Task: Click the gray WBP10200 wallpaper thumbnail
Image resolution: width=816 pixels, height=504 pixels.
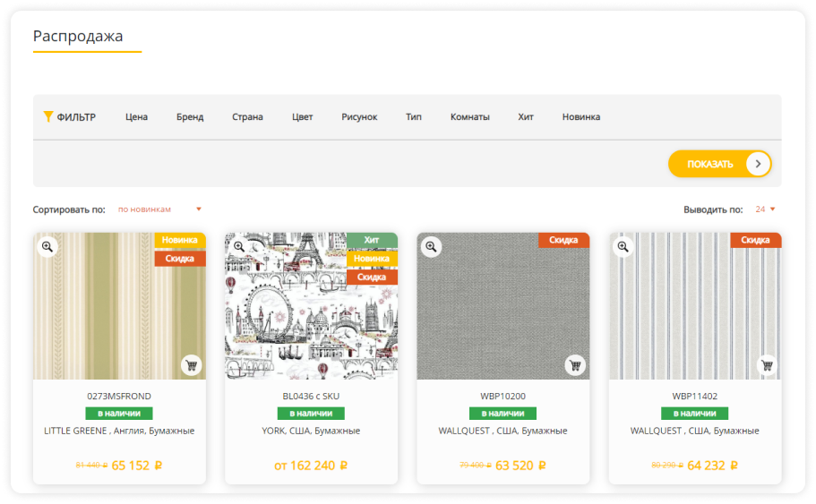Action: pos(502,309)
